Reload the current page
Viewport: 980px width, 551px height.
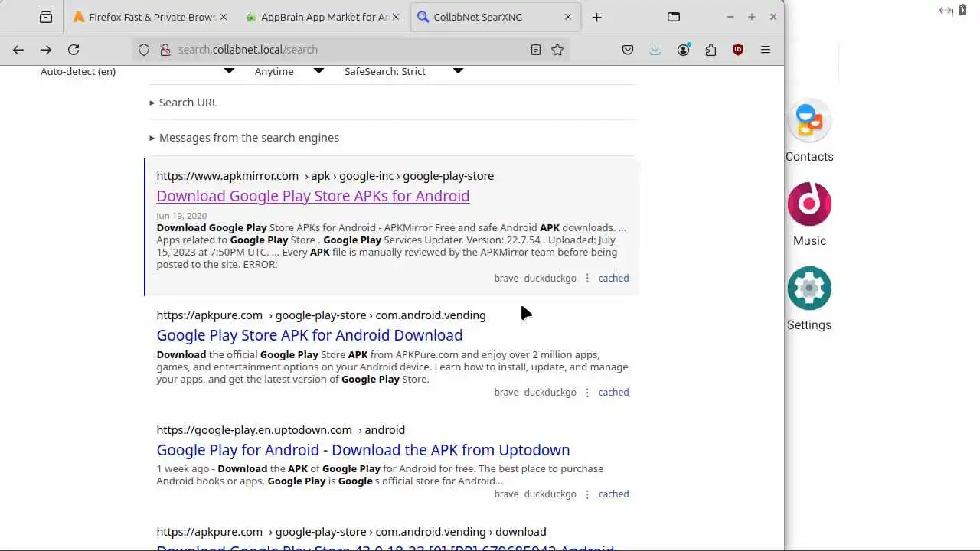coord(73,50)
